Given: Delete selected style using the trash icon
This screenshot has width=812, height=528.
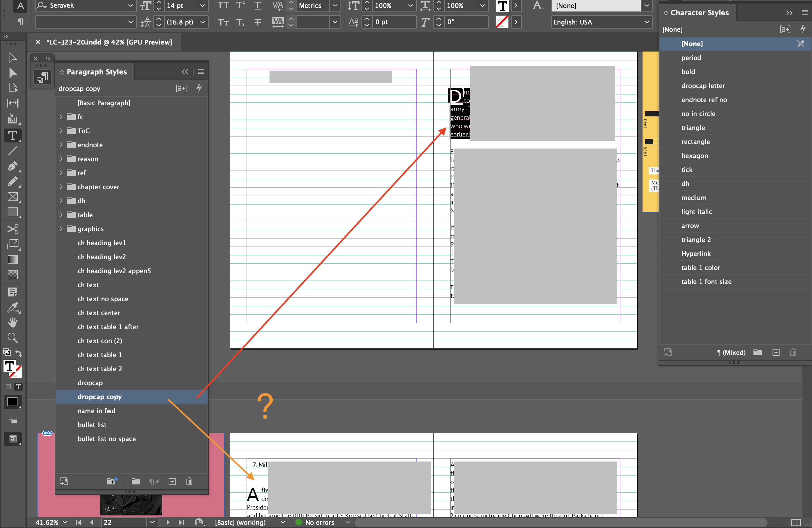Looking at the screenshot, I should [189, 482].
